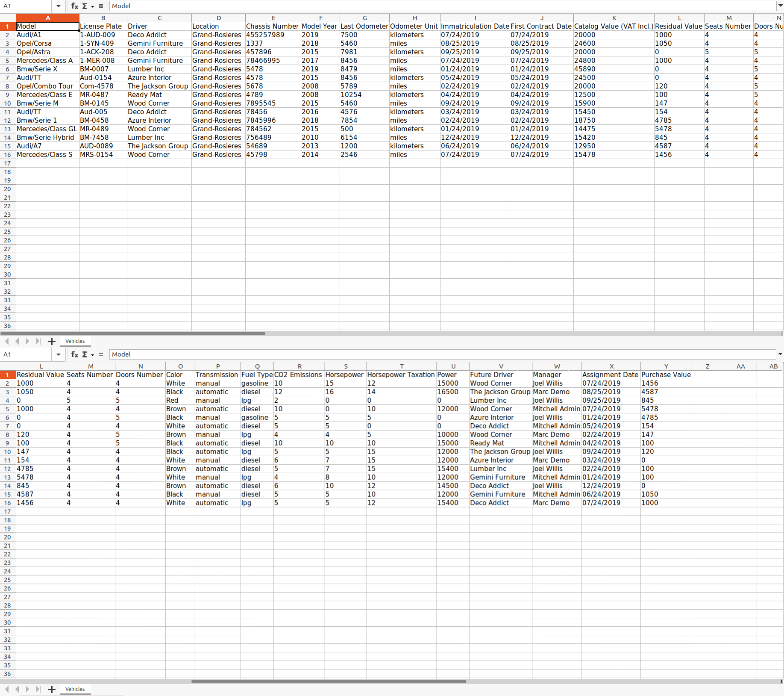Go to previous sheet in top pane
The width and height of the screenshot is (784, 696).
(17, 341)
